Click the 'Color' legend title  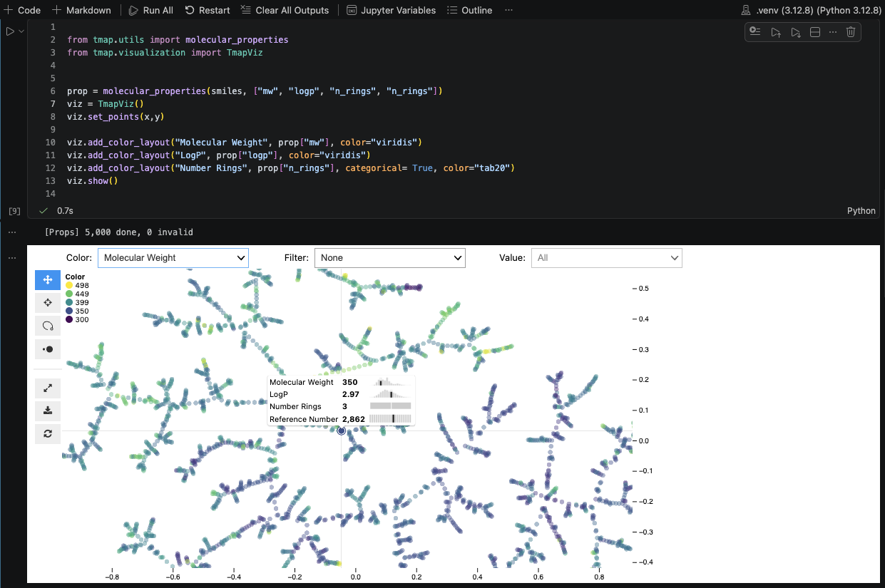coord(75,277)
